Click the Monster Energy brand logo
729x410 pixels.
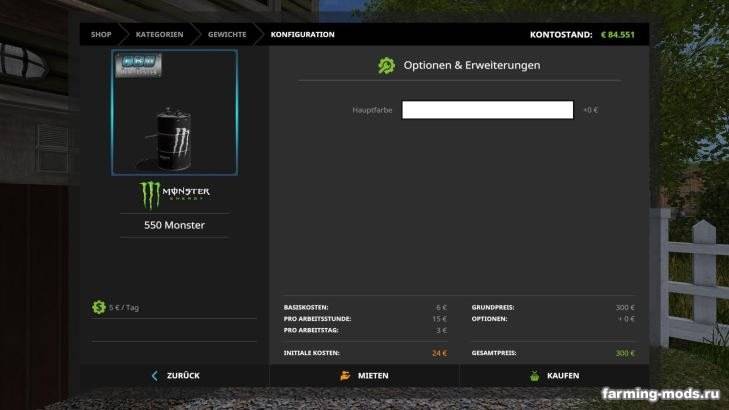(x=174, y=195)
